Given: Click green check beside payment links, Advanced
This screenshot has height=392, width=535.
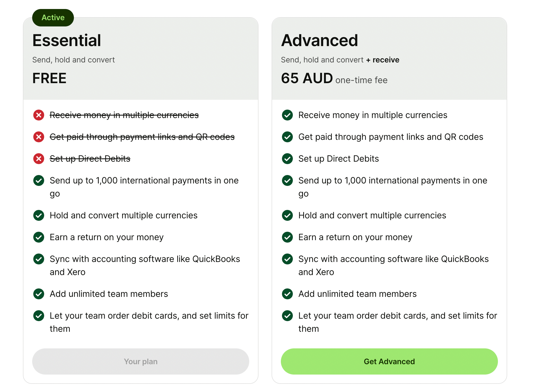Looking at the screenshot, I should point(287,137).
